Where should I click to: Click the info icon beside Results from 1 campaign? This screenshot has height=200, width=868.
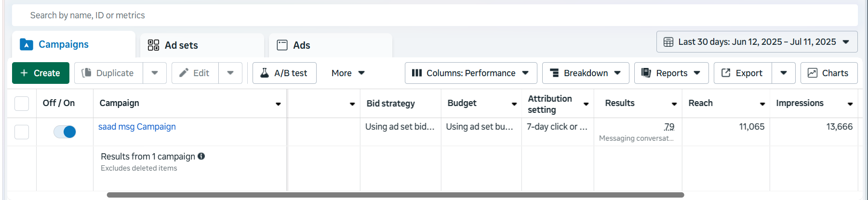tap(201, 156)
